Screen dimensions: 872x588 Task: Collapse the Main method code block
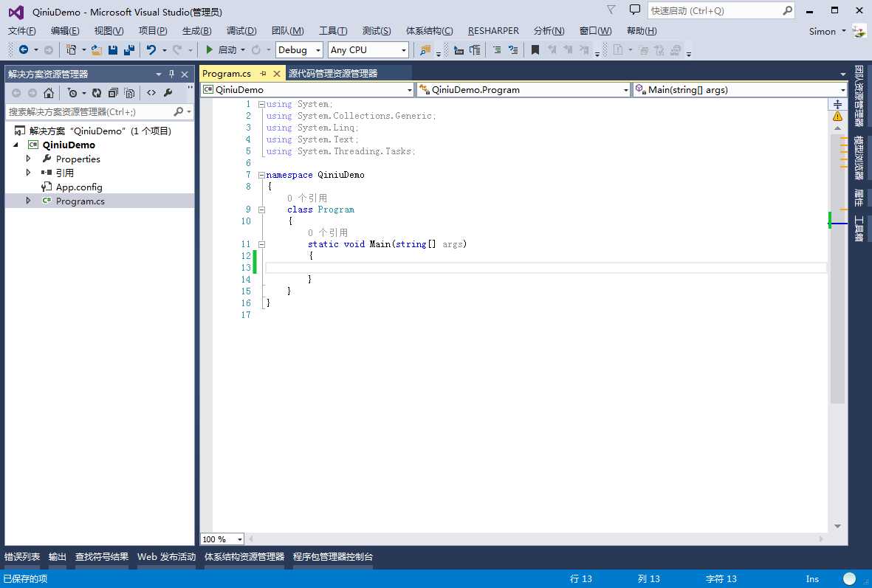click(x=261, y=244)
